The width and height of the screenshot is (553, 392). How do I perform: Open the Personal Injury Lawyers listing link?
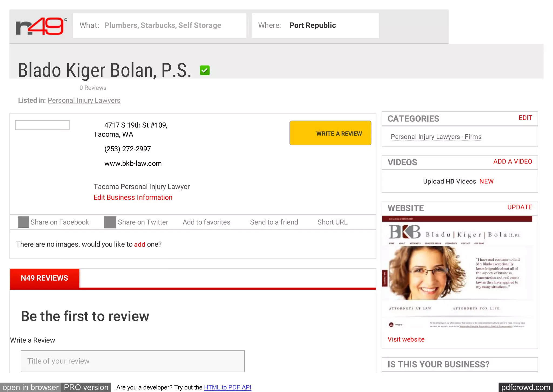click(x=84, y=100)
